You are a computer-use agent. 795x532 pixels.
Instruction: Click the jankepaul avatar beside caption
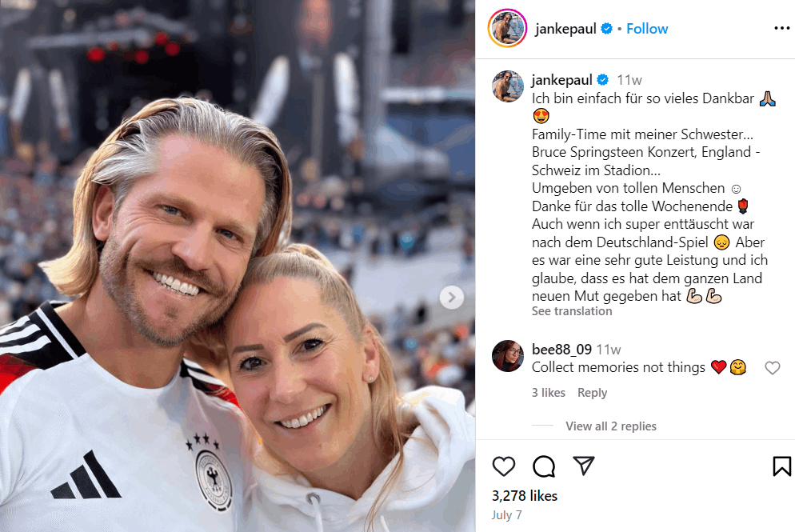(508, 86)
